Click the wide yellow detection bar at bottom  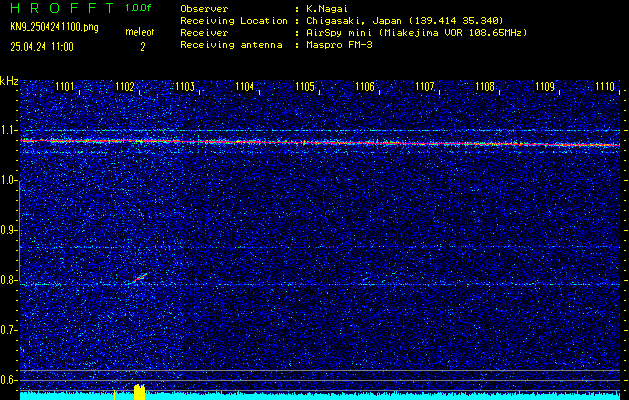[x=139, y=392]
